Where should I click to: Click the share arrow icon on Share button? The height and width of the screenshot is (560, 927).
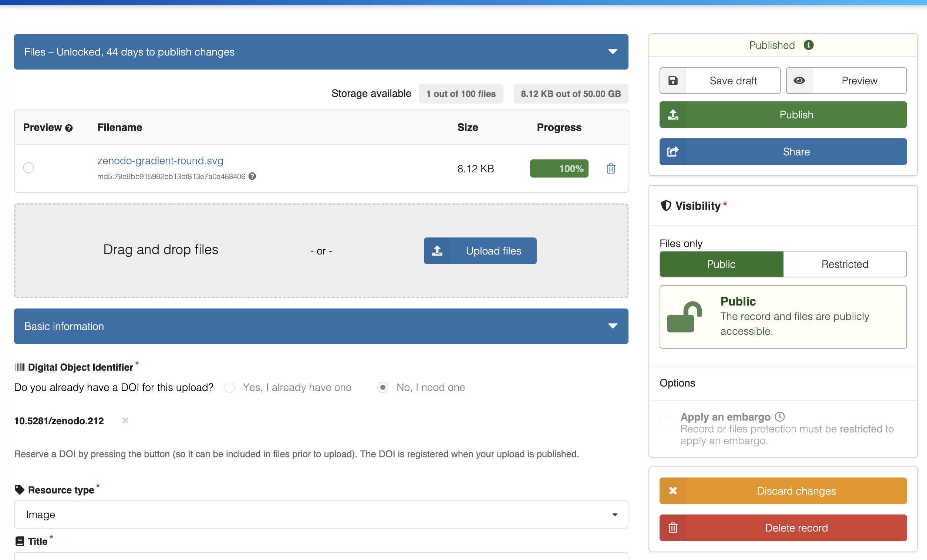tap(673, 152)
